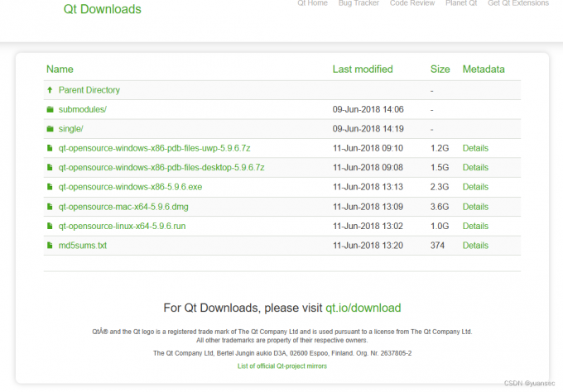Click the file icon beside windows-x86-5.9.6.exe
This screenshot has width=563, height=392.
point(50,187)
